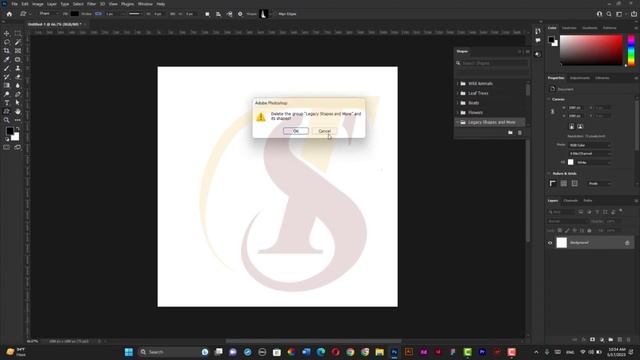Expand the Boats shape group
640x360 pixels.
pos(458,103)
